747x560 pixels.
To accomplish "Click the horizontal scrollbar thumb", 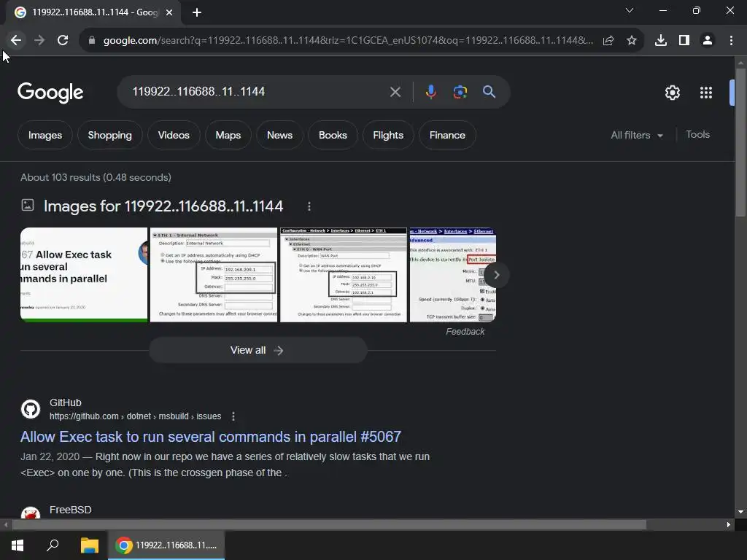I will (x=329, y=525).
